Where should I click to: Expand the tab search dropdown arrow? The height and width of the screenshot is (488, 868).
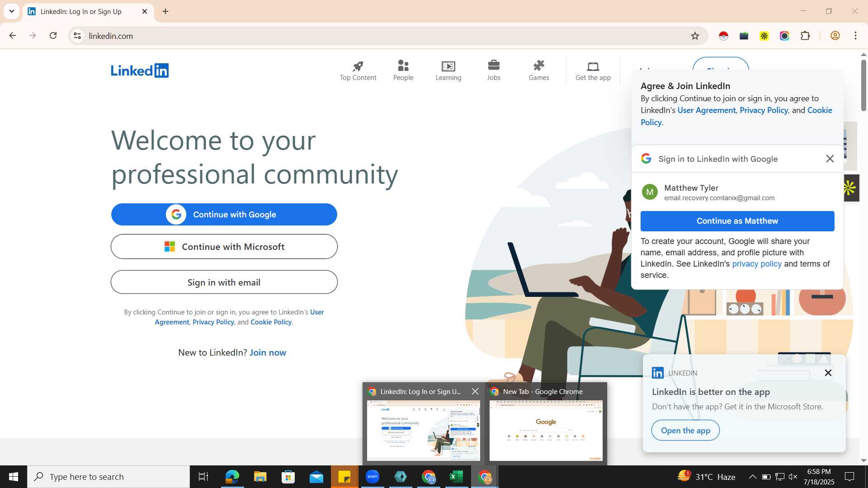click(11, 11)
